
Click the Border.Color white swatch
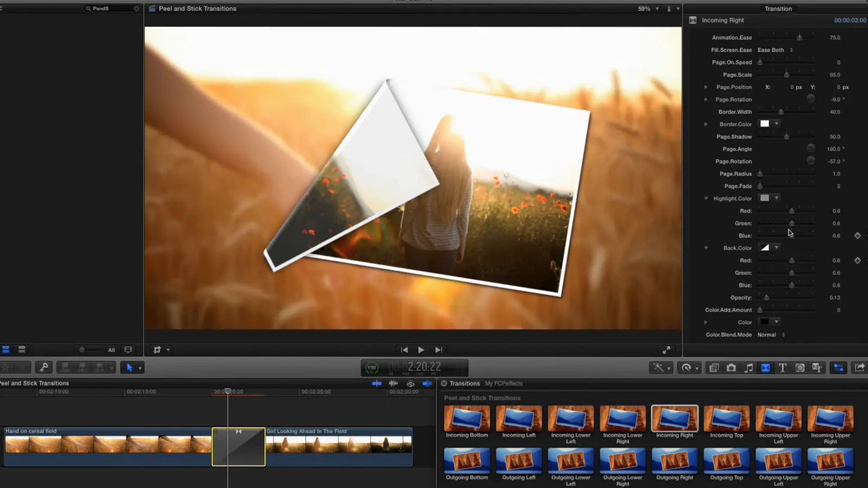click(765, 124)
